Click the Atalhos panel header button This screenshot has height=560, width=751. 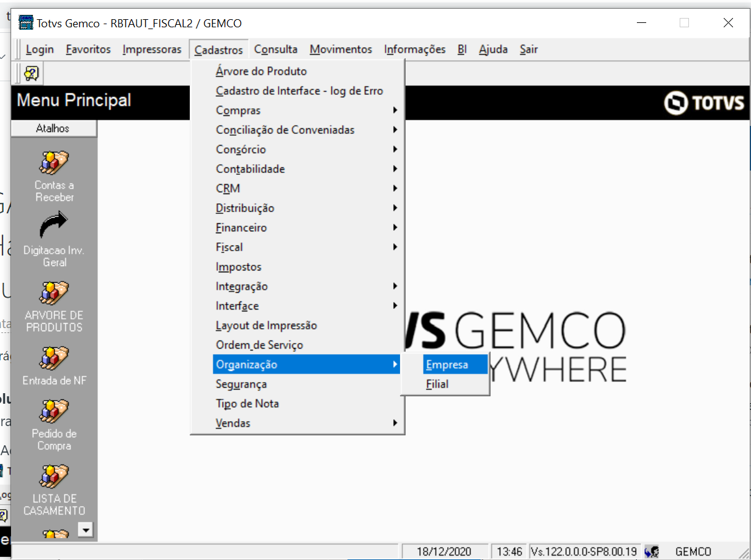click(53, 128)
